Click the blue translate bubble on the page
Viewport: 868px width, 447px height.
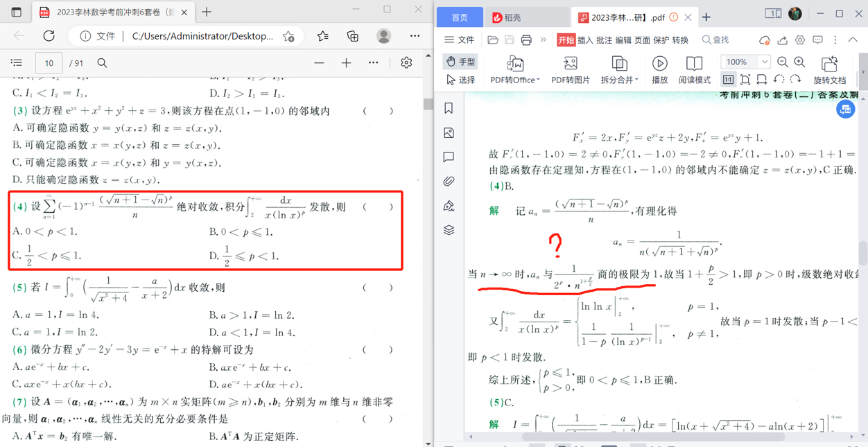845,109
